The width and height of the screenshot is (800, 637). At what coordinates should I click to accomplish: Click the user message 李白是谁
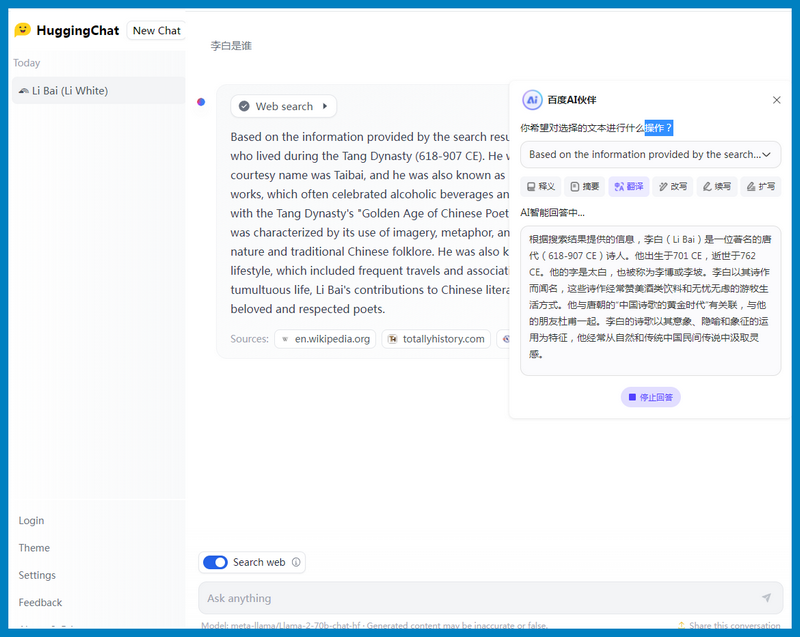[x=231, y=46]
